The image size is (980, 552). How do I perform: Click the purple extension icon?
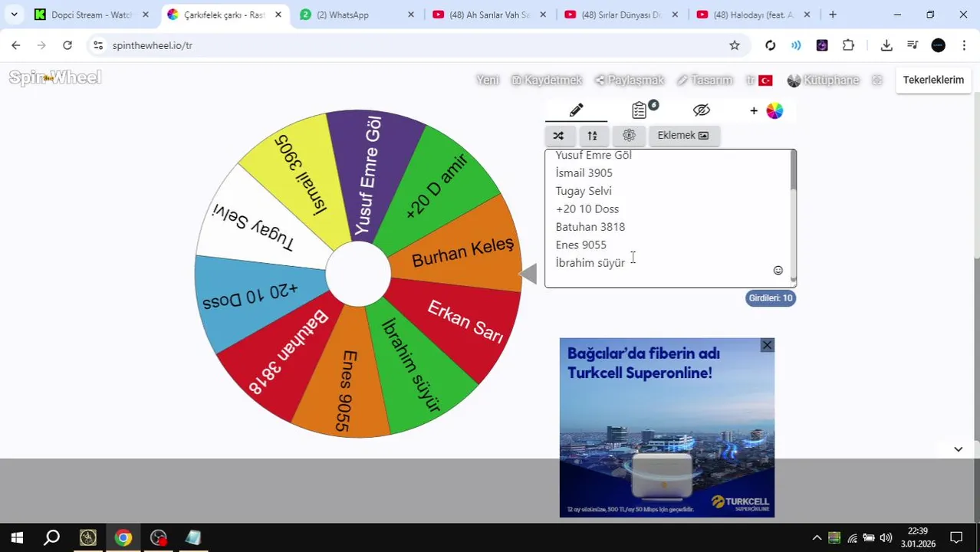coord(822,45)
